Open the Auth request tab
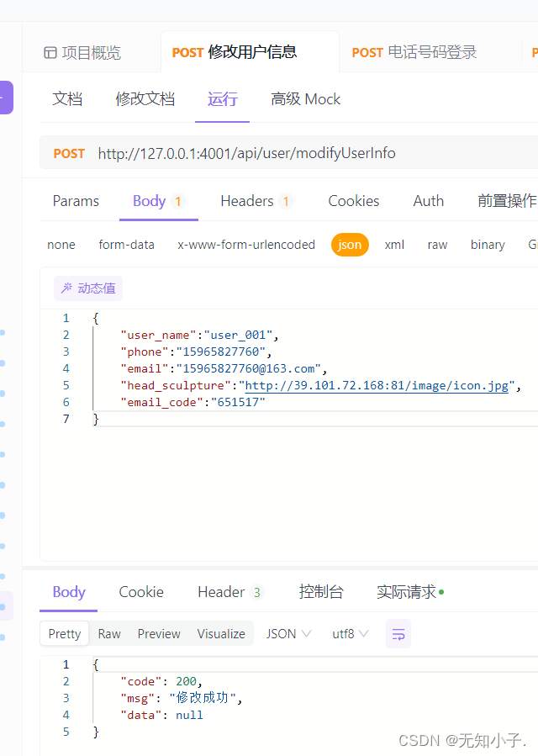 (428, 201)
